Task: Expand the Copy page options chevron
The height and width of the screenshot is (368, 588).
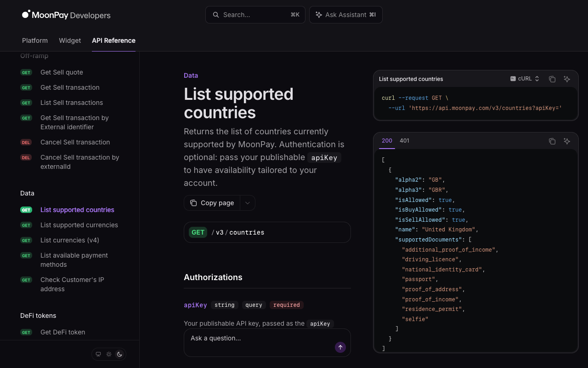Action: tap(248, 203)
